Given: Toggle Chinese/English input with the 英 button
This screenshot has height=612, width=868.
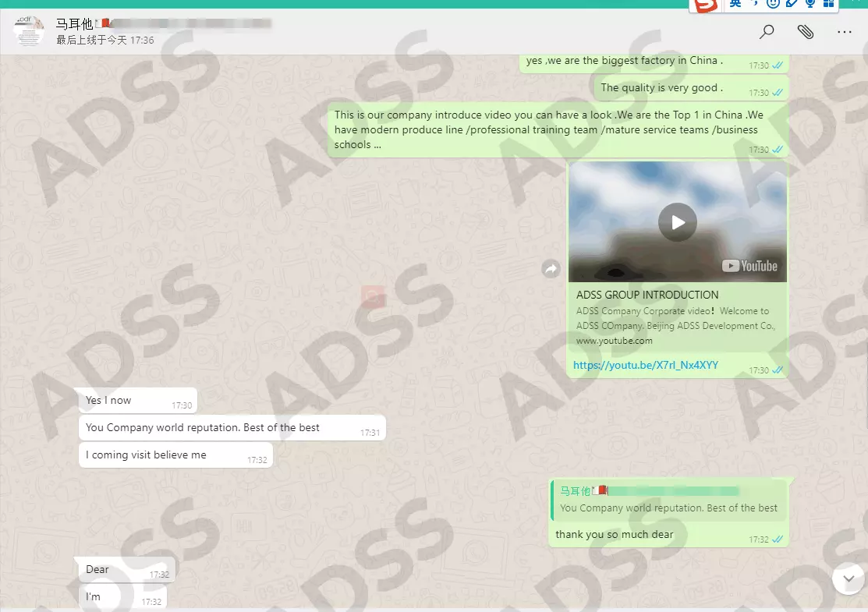Looking at the screenshot, I should click(735, 5).
